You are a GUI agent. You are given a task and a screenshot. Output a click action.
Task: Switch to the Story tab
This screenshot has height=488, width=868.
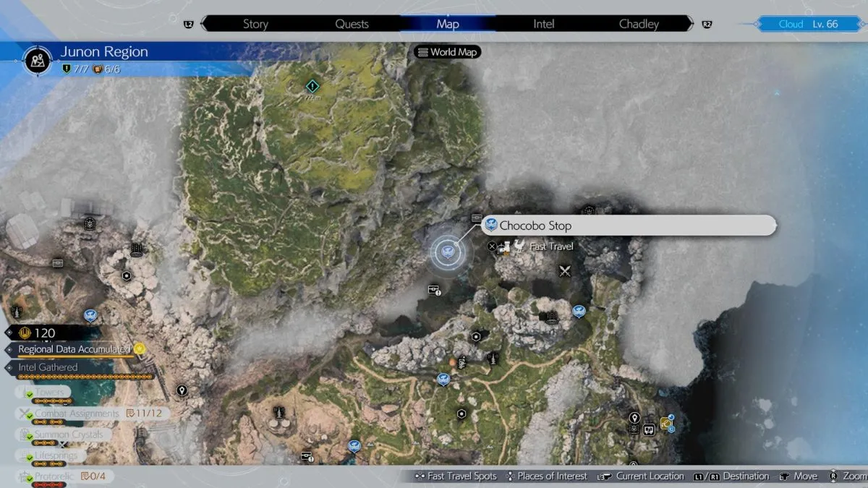point(255,24)
